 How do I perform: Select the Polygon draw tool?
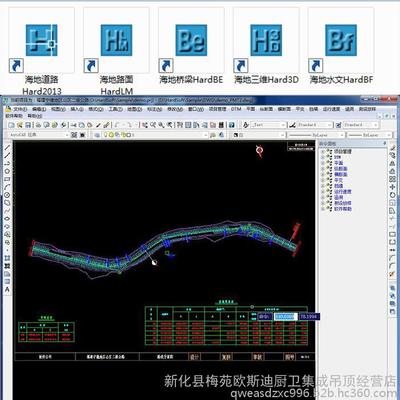click(7, 171)
